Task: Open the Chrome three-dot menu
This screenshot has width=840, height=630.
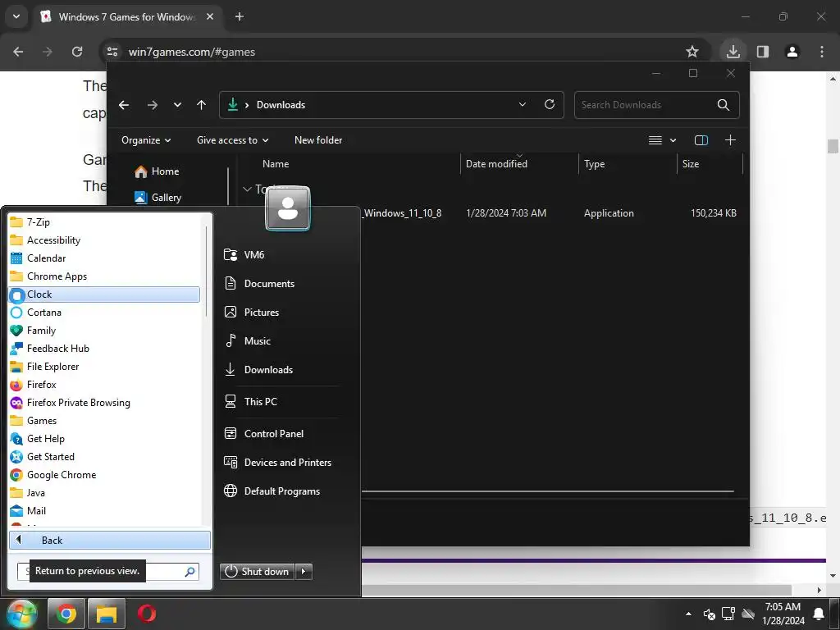Action: click(822, 52)
